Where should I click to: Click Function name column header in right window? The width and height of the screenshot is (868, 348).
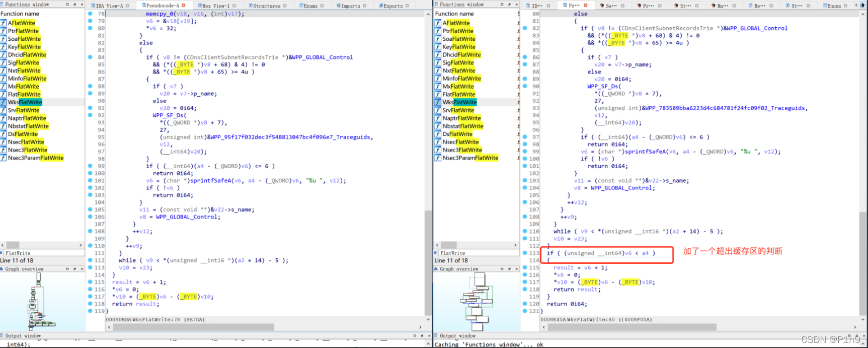(454, 14)
